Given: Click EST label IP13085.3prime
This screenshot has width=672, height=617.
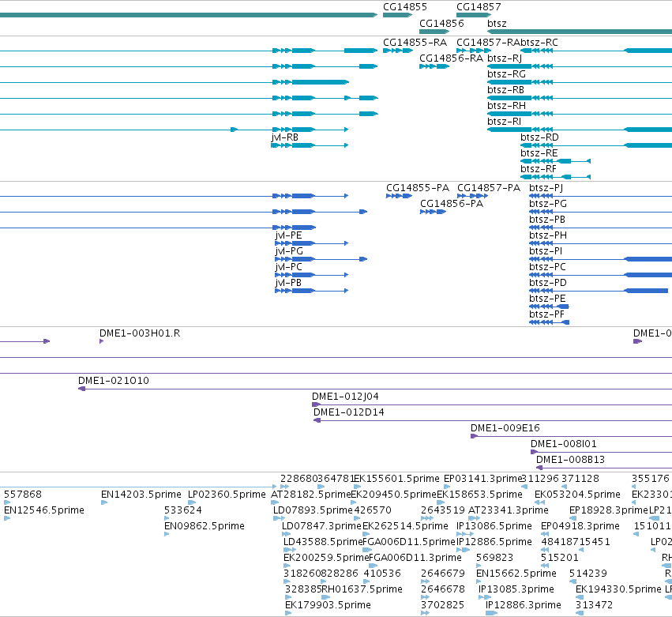Looking at the screenshot, I should [516, 590].
